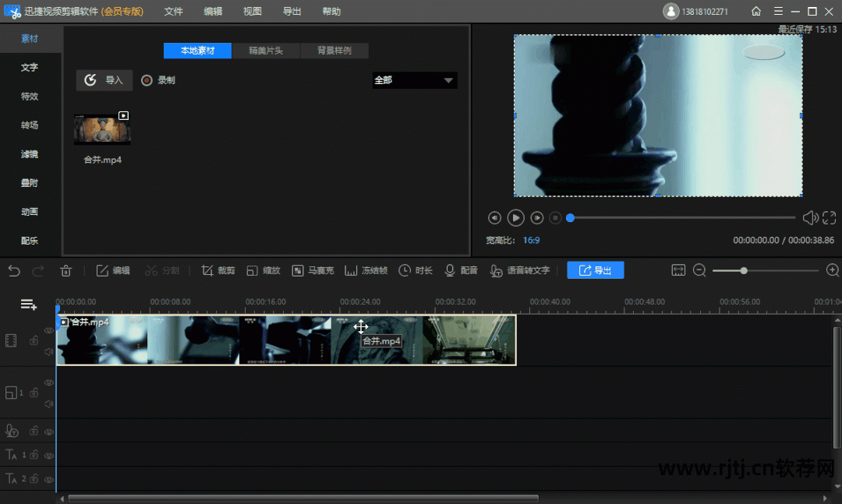Expand the 全部 filter dropdown
The height and width of the screenshot is (504, 842).
point(415,80)
